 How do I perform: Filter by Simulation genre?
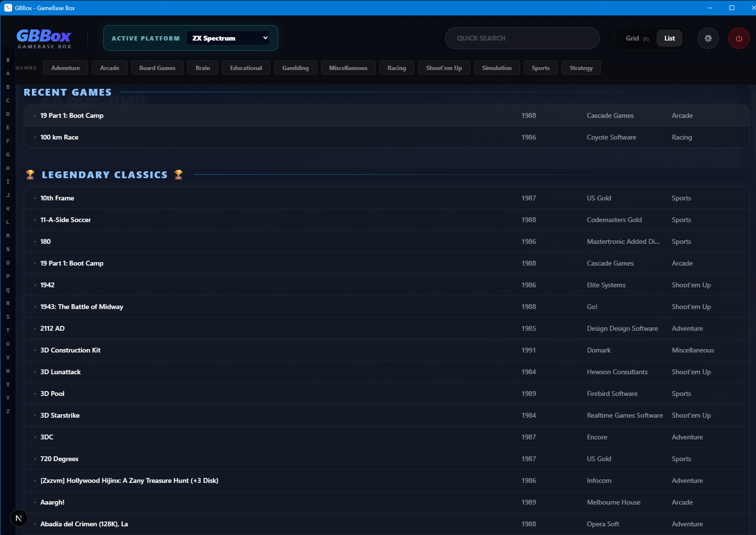[x=497, y=68]
